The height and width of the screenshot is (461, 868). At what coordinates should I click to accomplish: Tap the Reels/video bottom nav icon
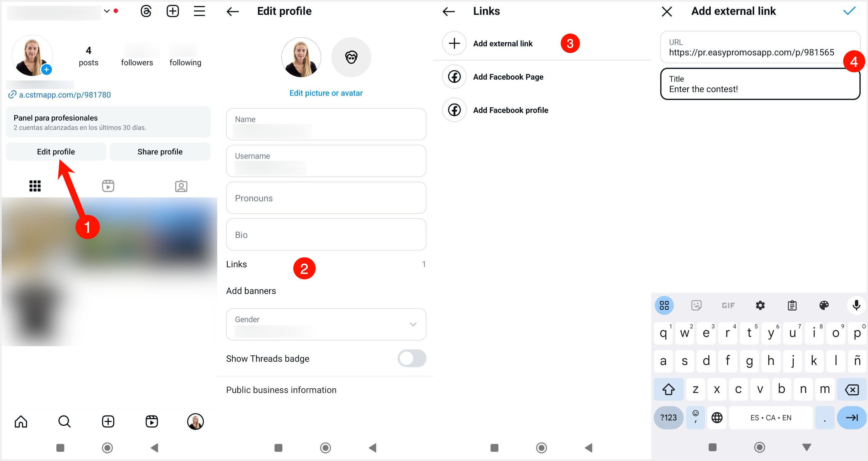point(151,421)
